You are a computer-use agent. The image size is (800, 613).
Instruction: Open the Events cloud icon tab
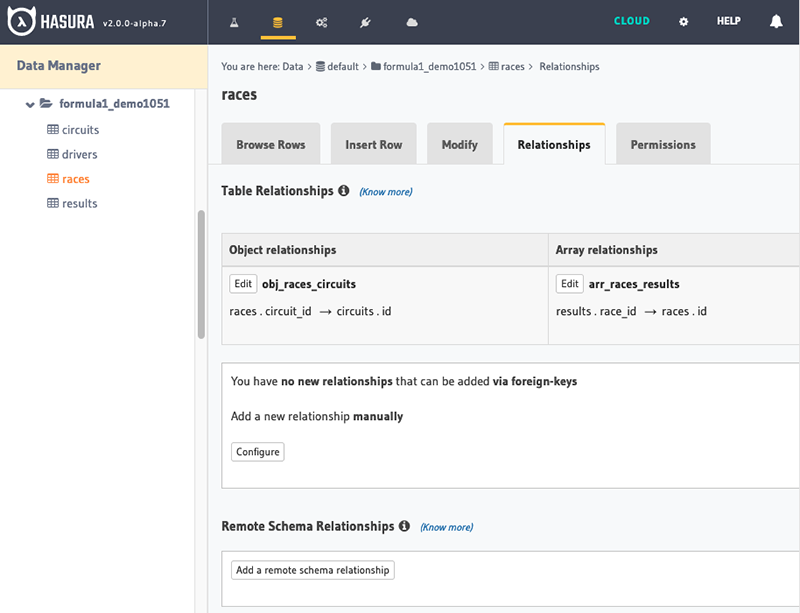click(412, 22)
